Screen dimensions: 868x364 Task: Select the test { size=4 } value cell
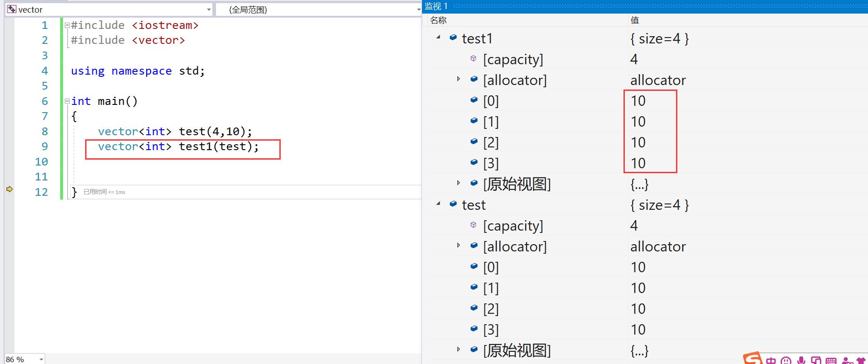tap(659, 205)
